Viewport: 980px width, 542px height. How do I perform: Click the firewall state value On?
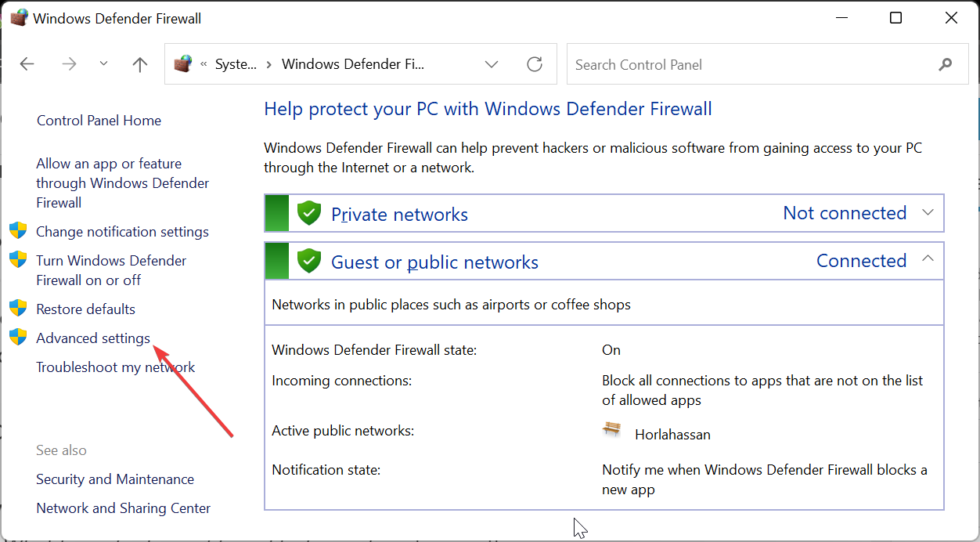[x=611, y=350]
